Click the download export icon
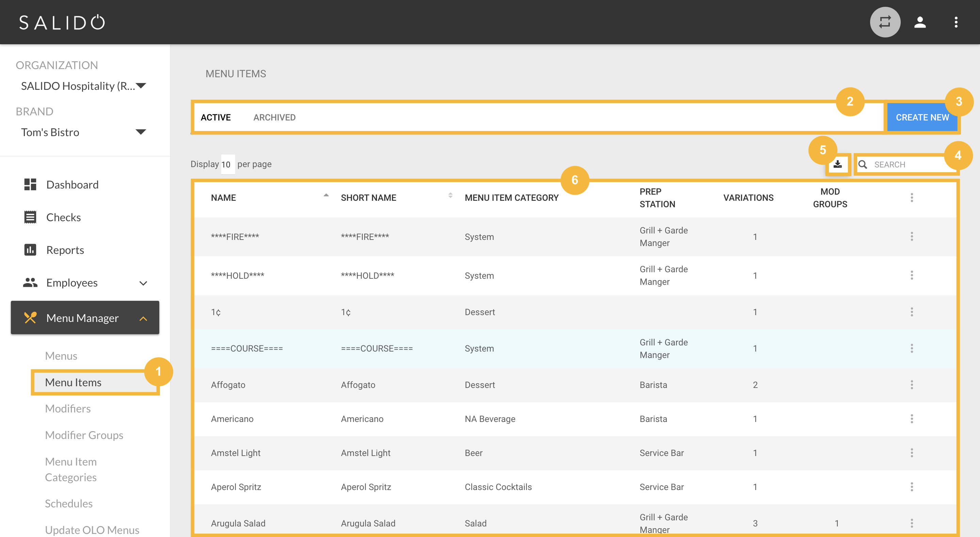Image resolution: width=980 pixels, height=537 pixels. pyautogui.click(x=837, y=164)
